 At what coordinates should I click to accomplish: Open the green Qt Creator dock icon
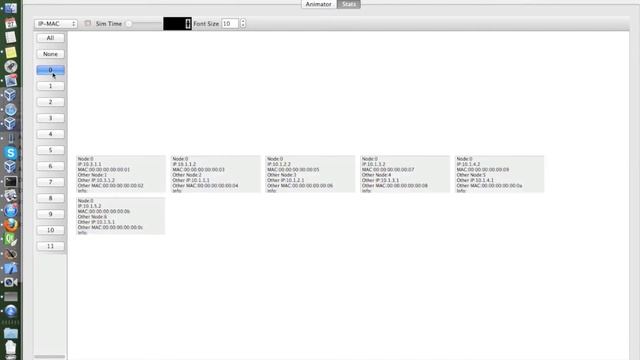point(11,239)
